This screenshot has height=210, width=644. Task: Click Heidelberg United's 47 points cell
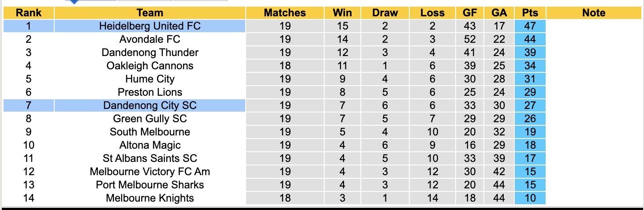point(530,26)
